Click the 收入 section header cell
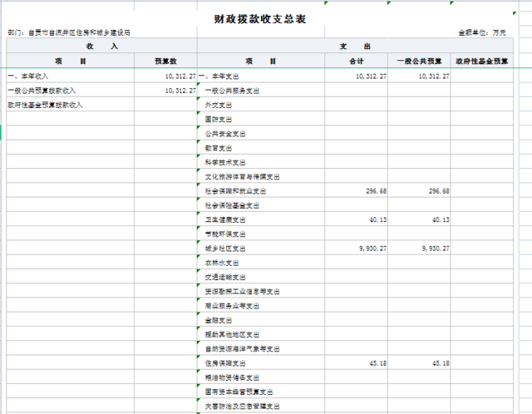 tap(101, 47)
